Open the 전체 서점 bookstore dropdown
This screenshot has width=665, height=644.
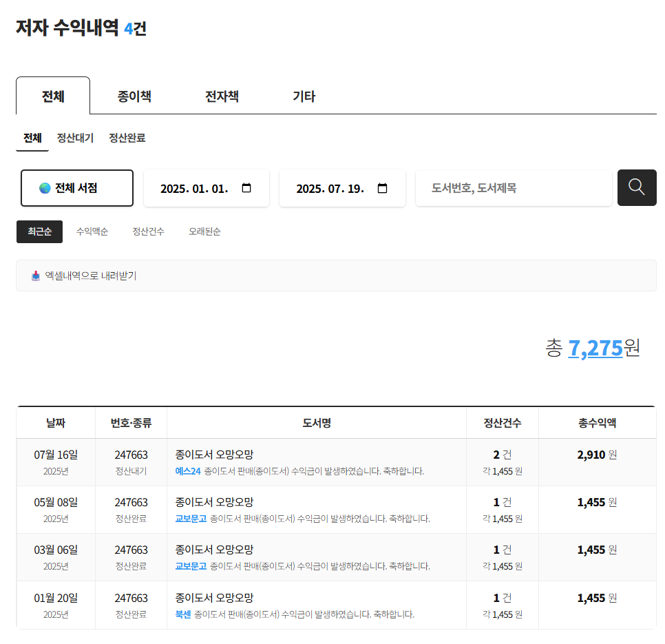(76, 187)
